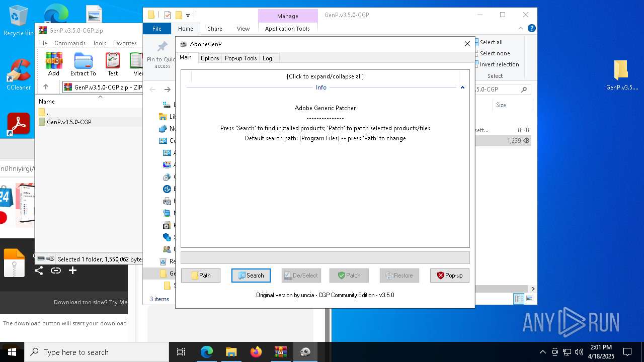This screenshot has width=644, height=362.
Task: Click the Manage contextual tab
Action: 287,16
